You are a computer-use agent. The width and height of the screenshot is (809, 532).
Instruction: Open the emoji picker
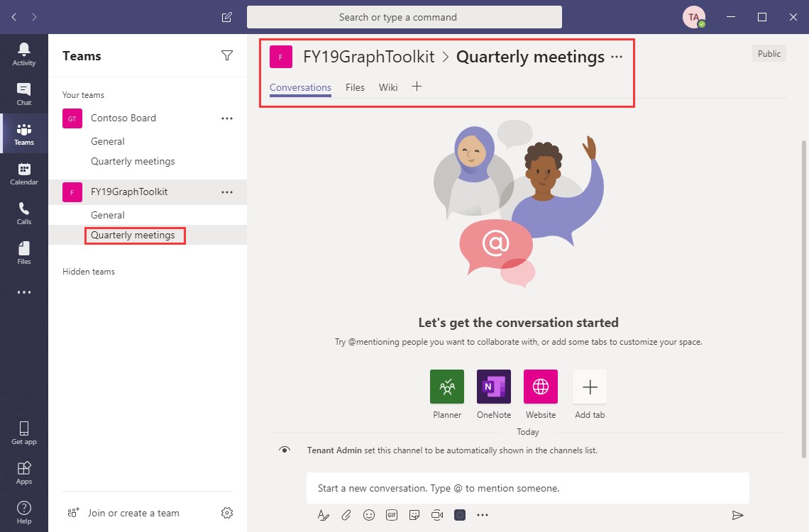pos(369,514)
